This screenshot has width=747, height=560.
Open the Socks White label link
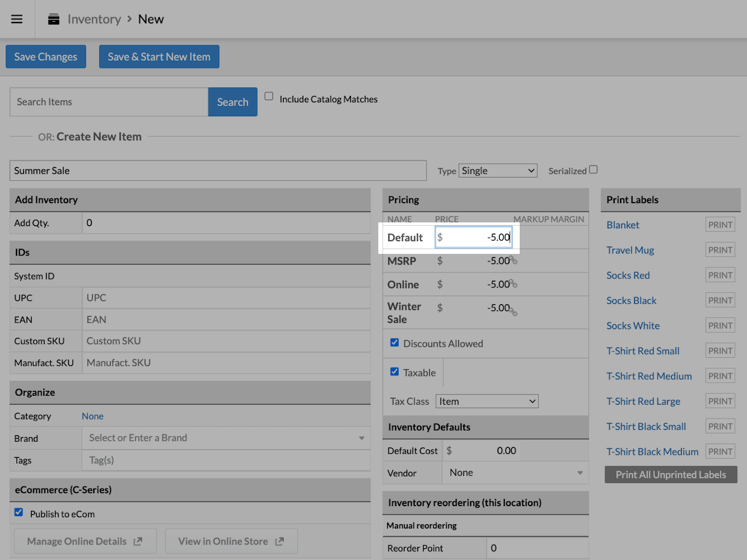pos(633,325)
